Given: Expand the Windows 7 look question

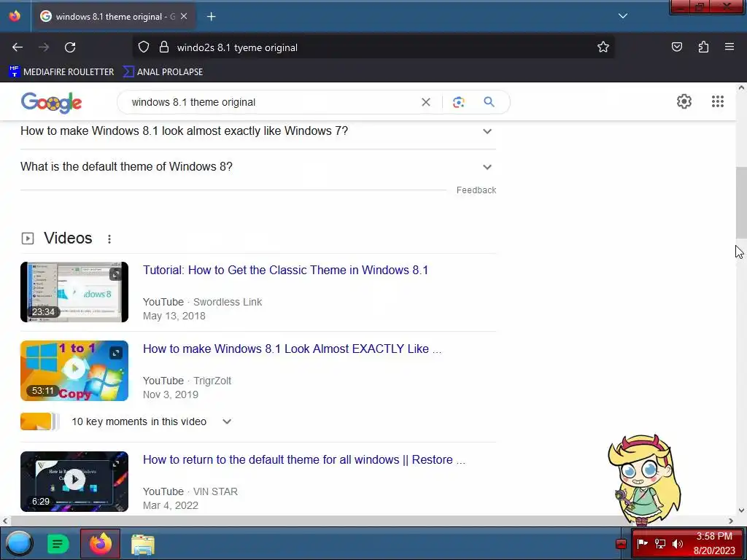Looking at the screenshot, I should [258, 131].
